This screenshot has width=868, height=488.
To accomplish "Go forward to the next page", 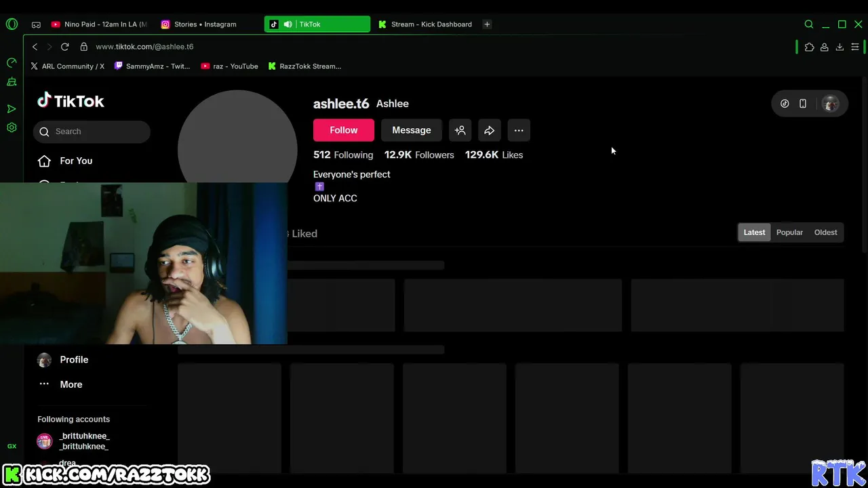I will pyautogui.click(x=50, y=47).
